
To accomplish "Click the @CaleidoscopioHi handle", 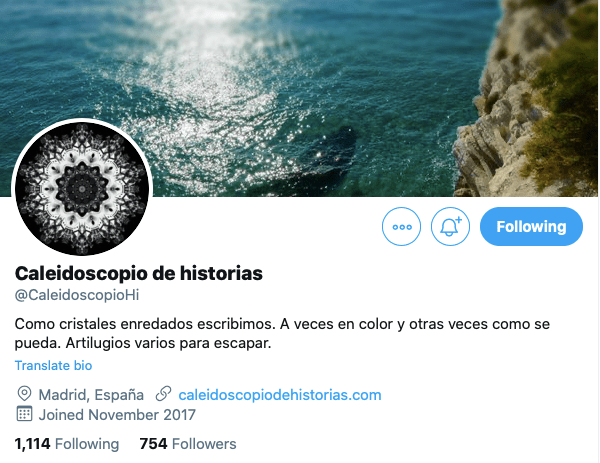I will tap(77, 295).
